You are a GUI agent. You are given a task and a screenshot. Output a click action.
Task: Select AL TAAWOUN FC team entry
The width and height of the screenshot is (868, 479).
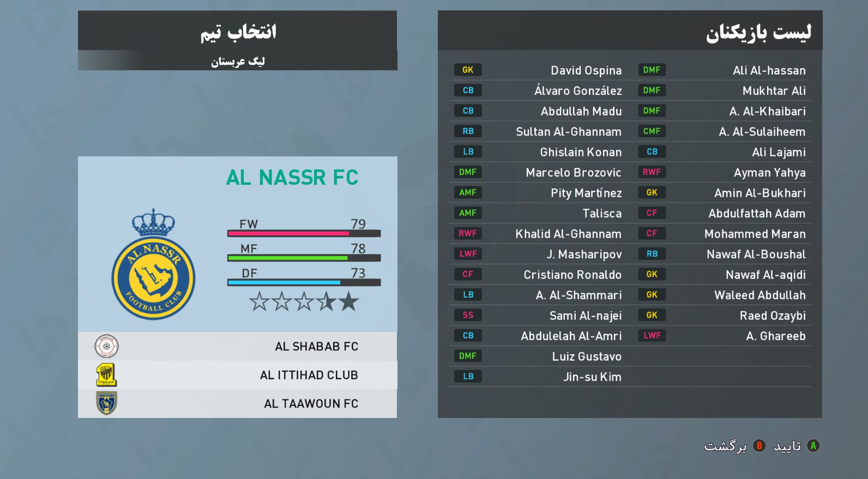pos(311,404)
